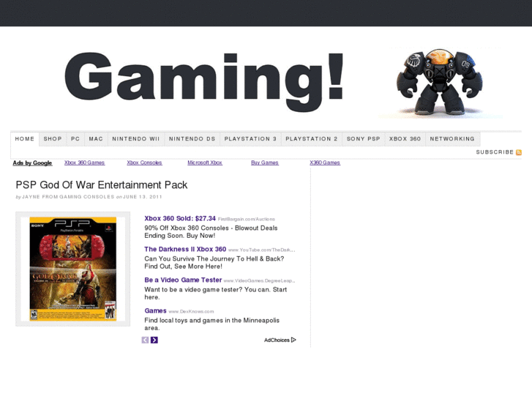Follow the Buy Games ad link
This screenshot has width=532, height=399.
pyautogui.click(x=265, y=163)
